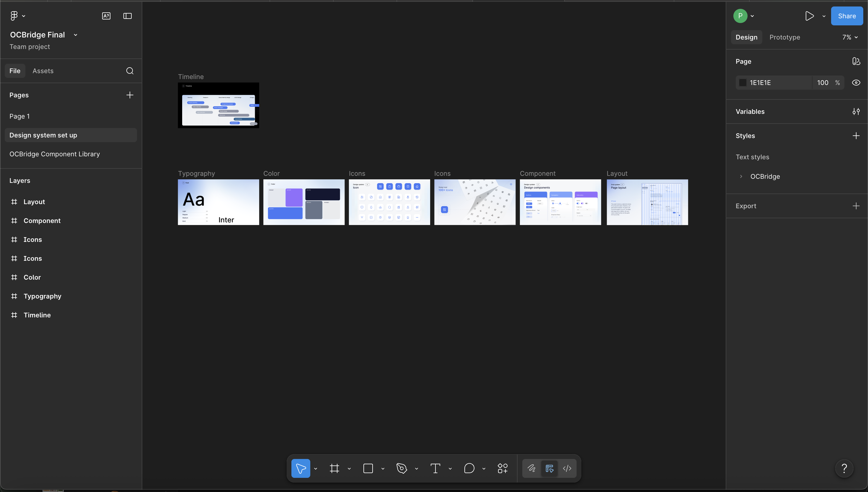Add export setting with plus
The height and width of the screenshot is (492, 868).
coord(856,206)
